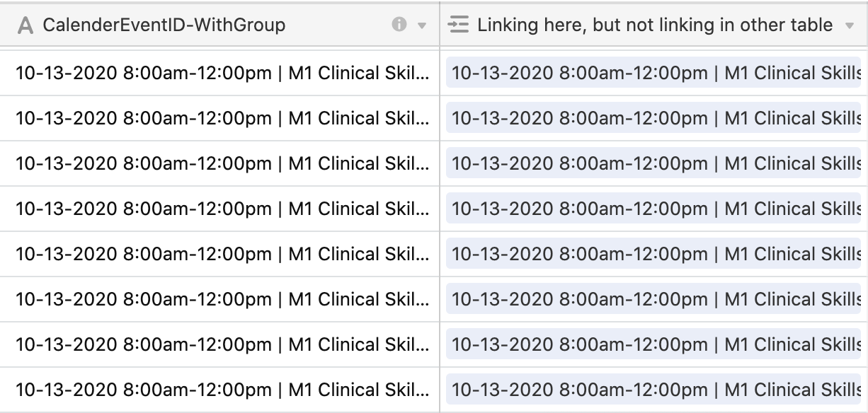Open the linked record chip in the first row
The width and height of the screenshot is (868, 413).
click(x=653, y=73)
